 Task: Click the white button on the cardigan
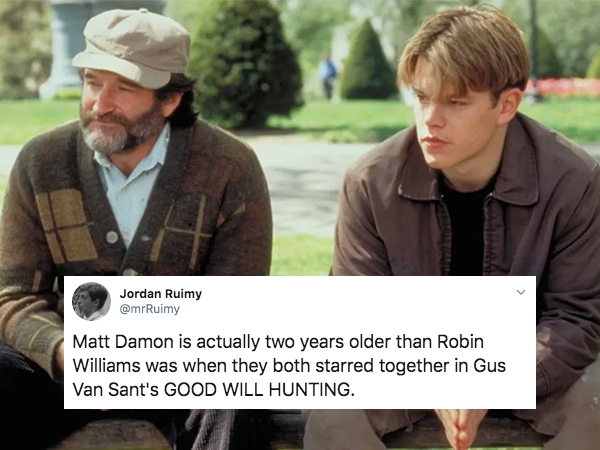tap(112, 237)
